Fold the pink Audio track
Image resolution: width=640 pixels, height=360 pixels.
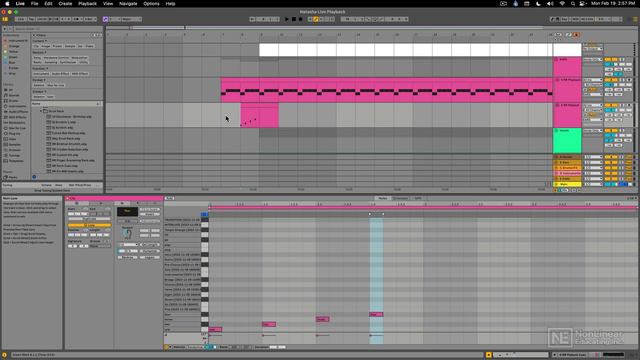[x=556, y=60]
